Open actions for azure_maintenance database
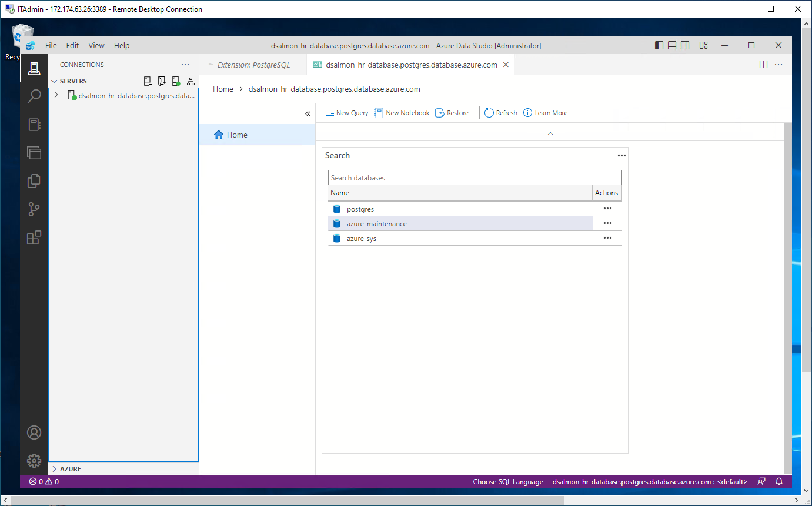 (x=607, y=223)
